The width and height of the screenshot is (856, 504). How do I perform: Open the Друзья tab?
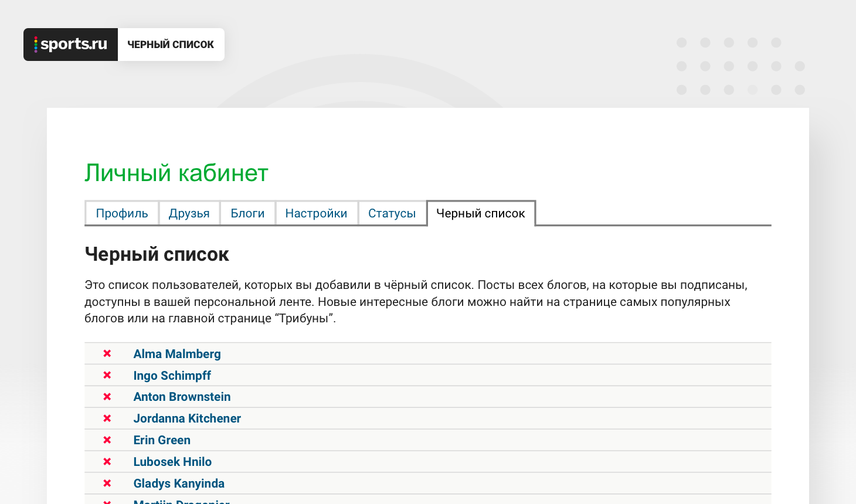[x=189, y=213]
